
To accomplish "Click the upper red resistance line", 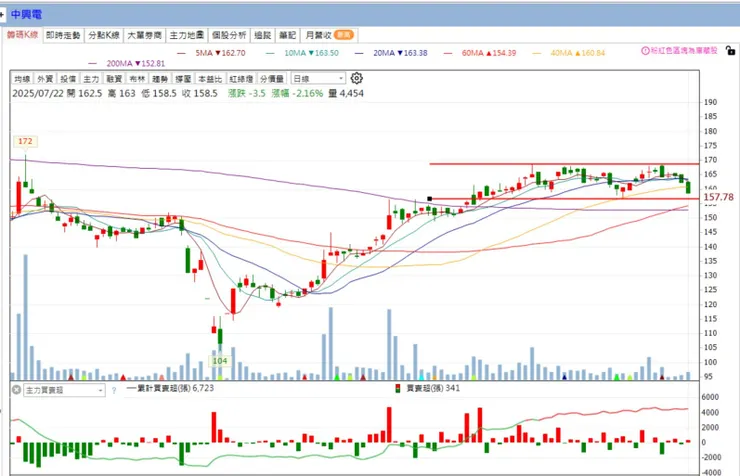I will [x=564, y=164].
